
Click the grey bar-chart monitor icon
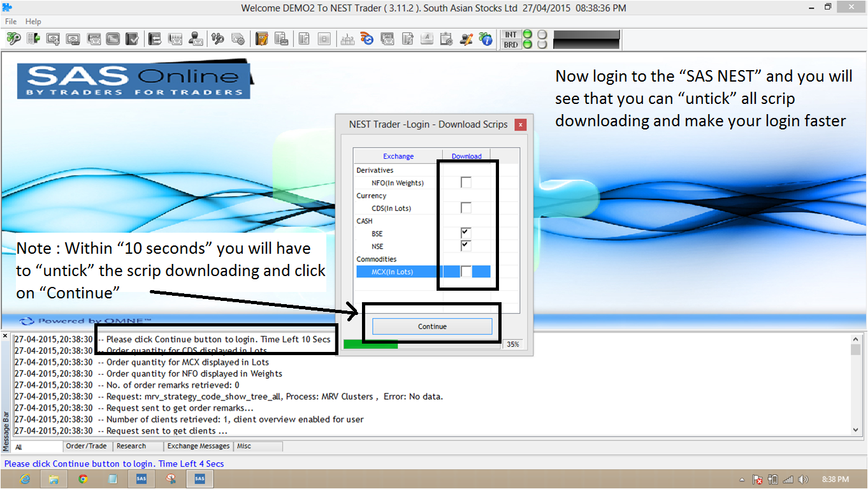coord(113,39)
